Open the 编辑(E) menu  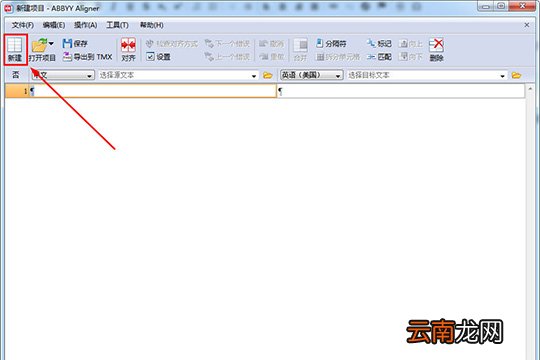54,25
